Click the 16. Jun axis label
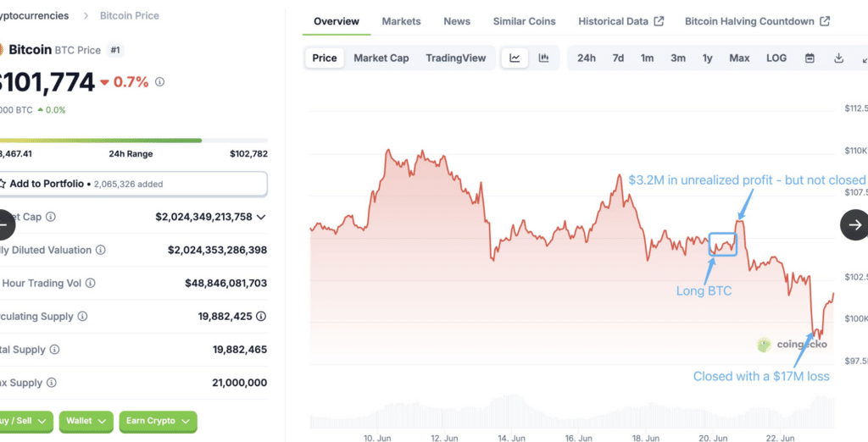 pyautogui.click(x=578, y=438)
